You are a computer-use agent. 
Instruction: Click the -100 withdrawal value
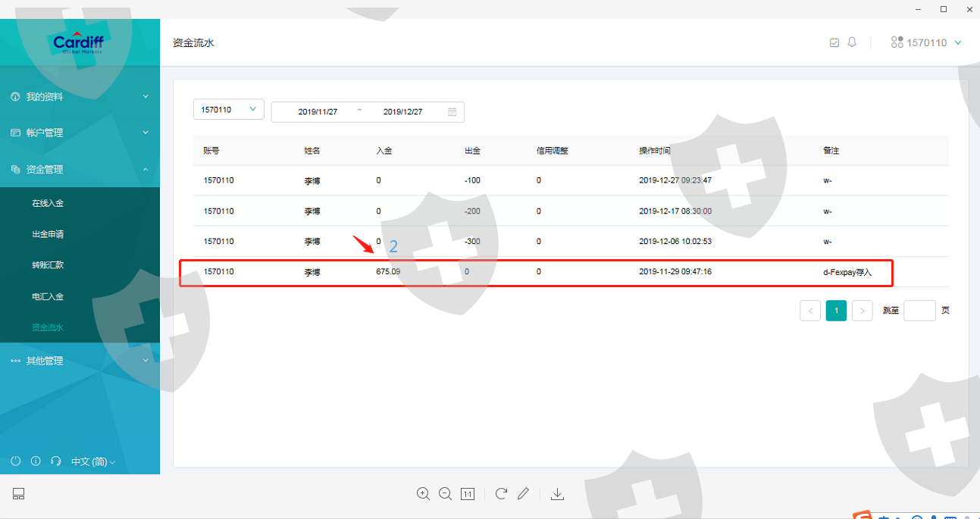pyautogui.click(x=472, y=180)
